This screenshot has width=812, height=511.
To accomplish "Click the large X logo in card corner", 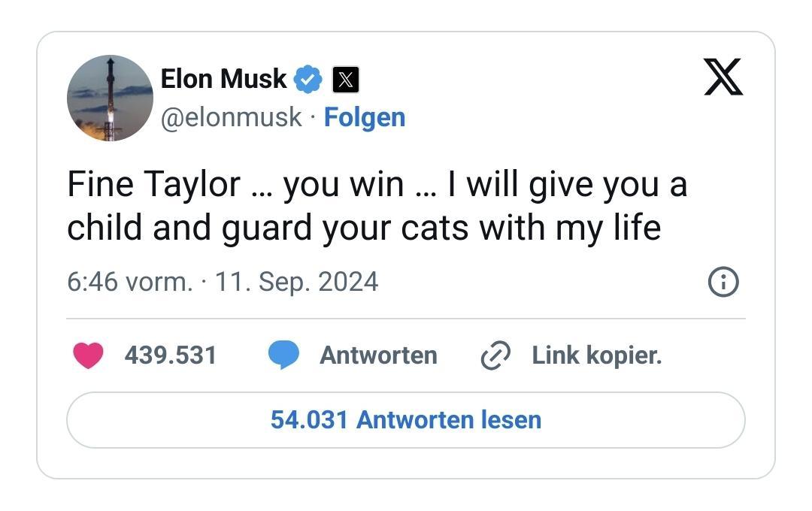I will [x=723, y=77].
